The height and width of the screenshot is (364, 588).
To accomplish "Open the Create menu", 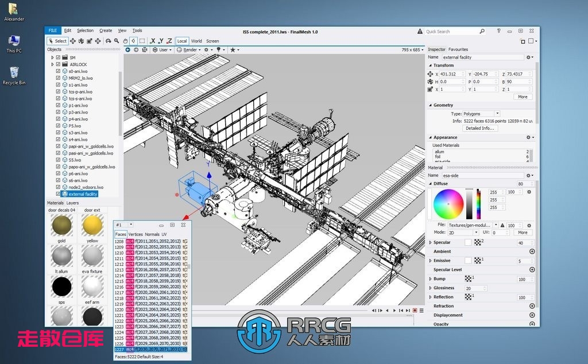I will click(106, 30).
